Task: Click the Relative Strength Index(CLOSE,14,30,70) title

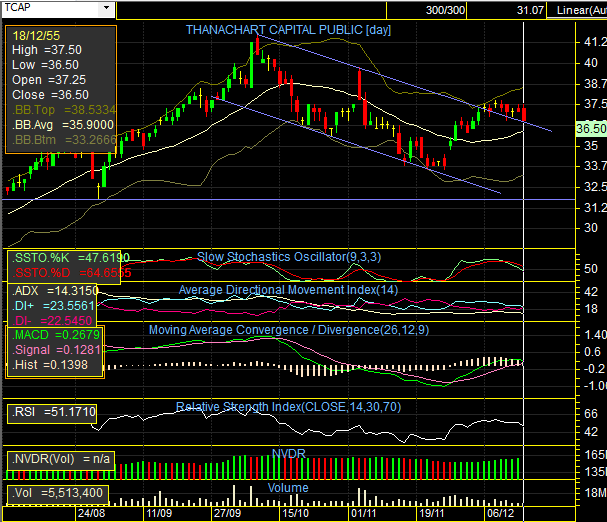Action: [x=288, y=407]
